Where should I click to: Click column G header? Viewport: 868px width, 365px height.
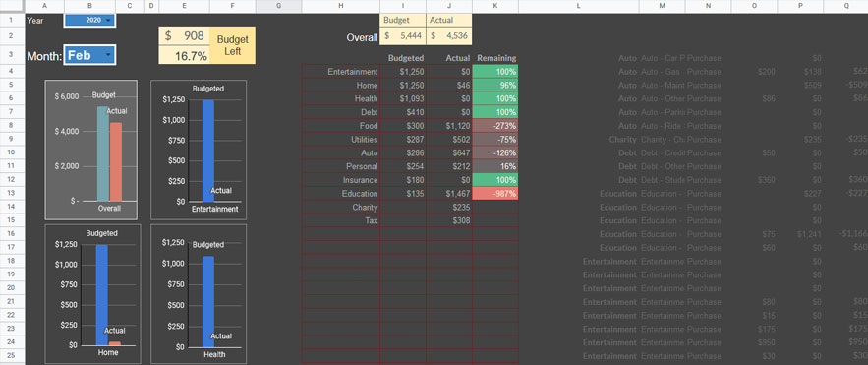pos(278,6)
